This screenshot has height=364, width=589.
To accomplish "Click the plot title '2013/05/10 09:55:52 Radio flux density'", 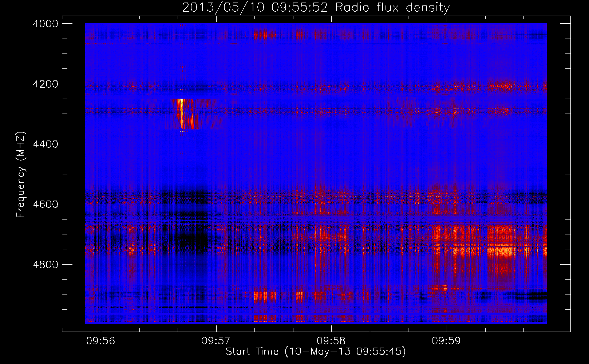I will (316, 7).
